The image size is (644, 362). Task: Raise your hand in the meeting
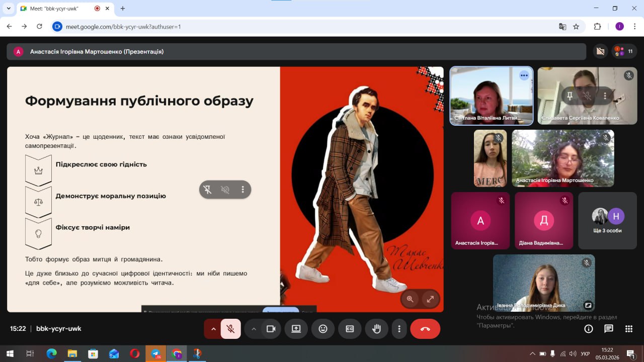click(x=376, y=329)
